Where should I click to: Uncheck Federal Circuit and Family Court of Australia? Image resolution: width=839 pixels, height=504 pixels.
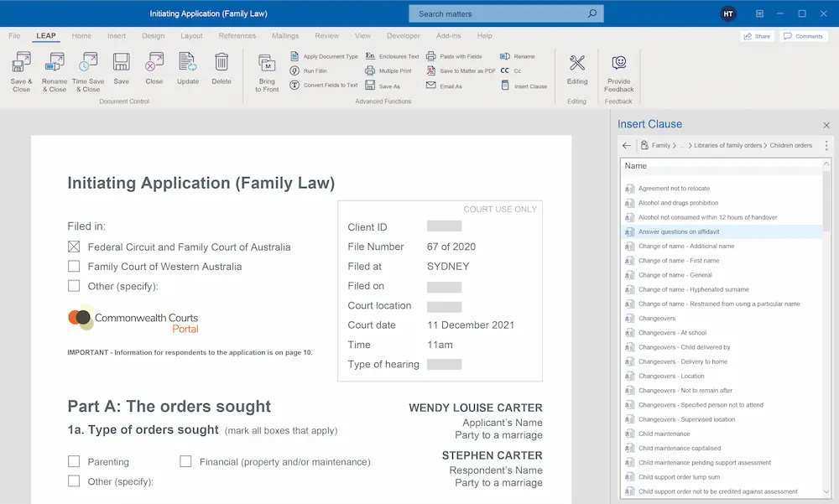(74, 247)
